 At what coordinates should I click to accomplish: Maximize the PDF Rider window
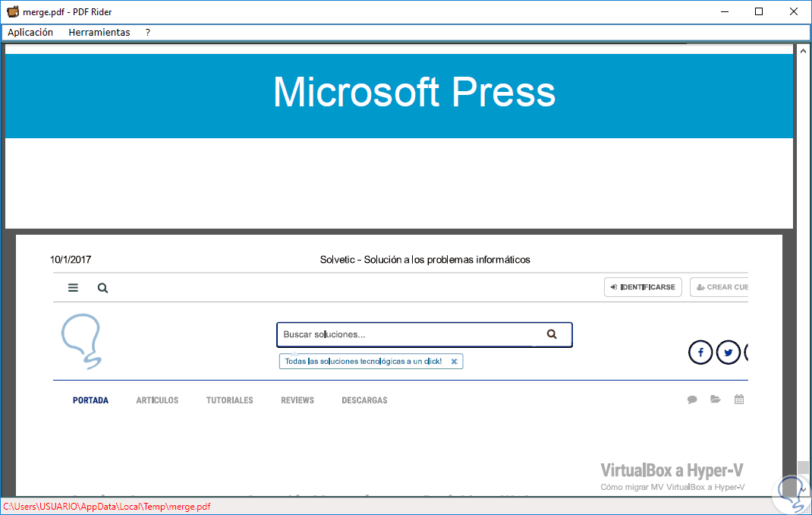pyautogui.click(x=759, y=11)
